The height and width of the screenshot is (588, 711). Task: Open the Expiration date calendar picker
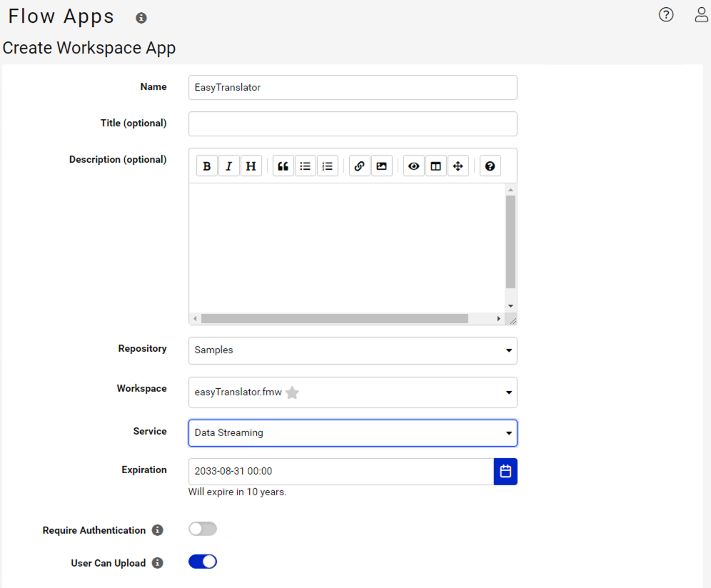[x=505, y=471]
